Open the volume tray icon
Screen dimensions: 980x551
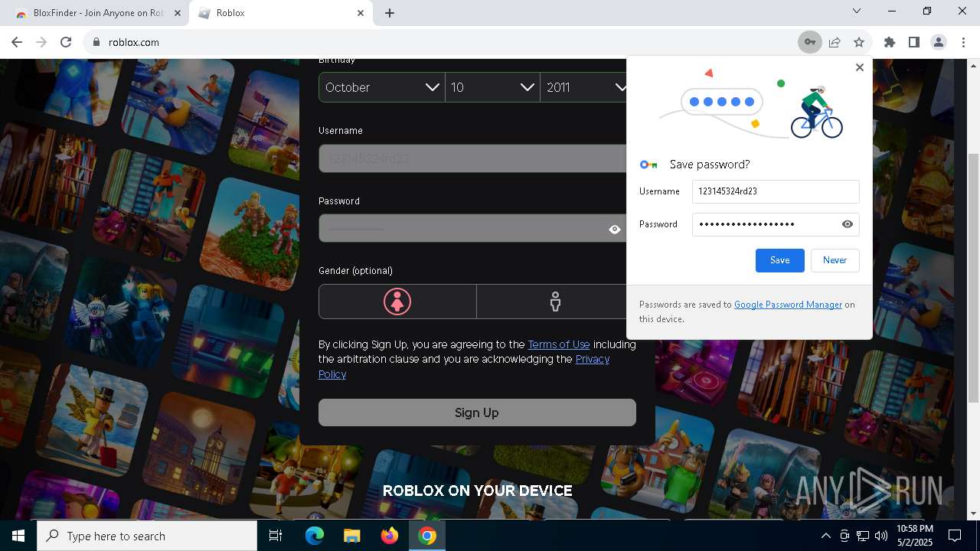(880, 536)
